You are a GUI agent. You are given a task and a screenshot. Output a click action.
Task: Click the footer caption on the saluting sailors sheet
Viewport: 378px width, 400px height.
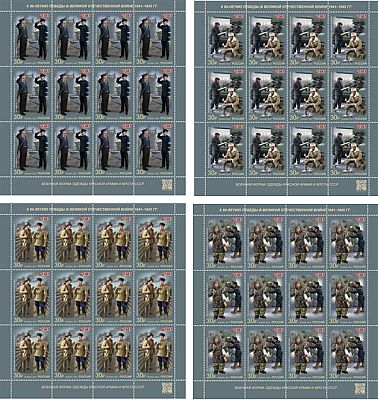pyautogui.click(x=87, y=184)
